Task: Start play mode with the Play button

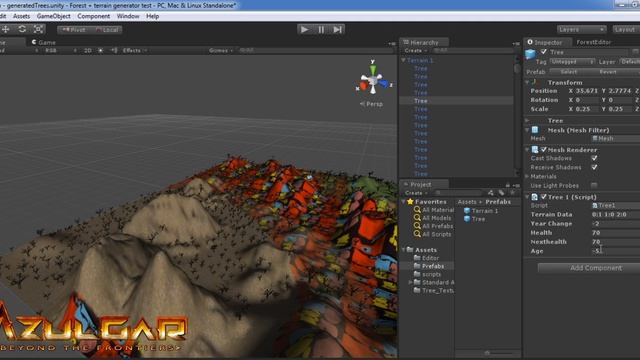Action: pyautogui.click(x=304, y=29)
